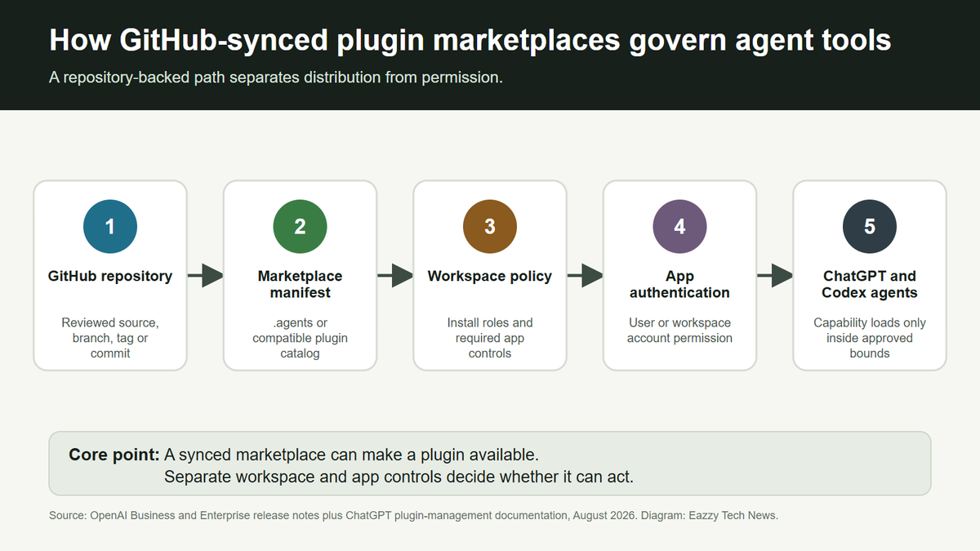Click the bold "Core point:" label

[114, 454]
